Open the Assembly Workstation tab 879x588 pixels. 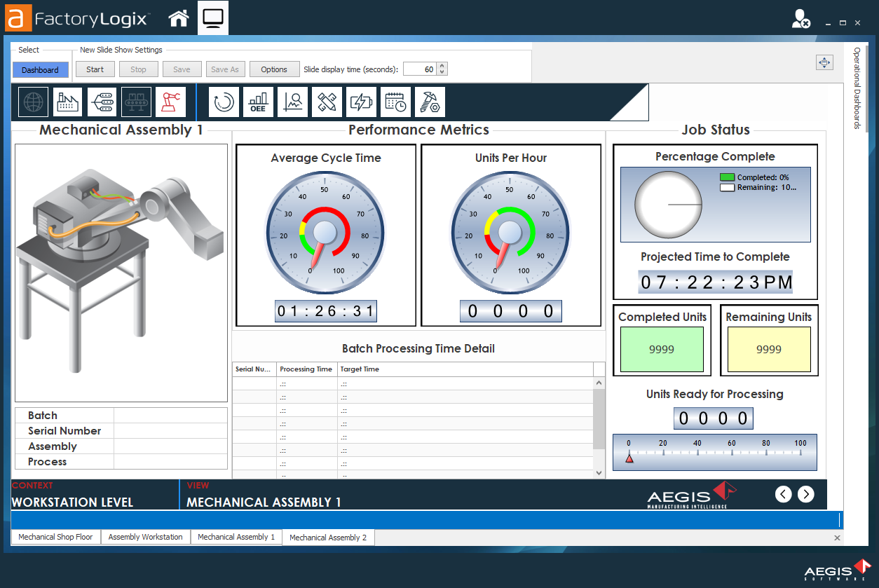point(145,537)
